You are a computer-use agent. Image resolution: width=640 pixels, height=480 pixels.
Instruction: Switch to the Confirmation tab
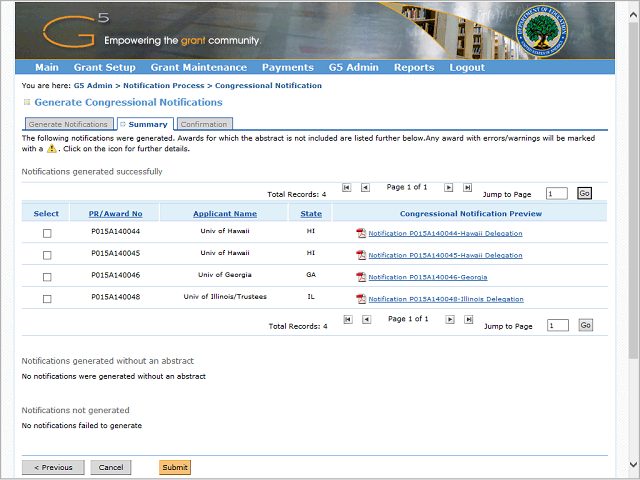[x=205, y=124]
